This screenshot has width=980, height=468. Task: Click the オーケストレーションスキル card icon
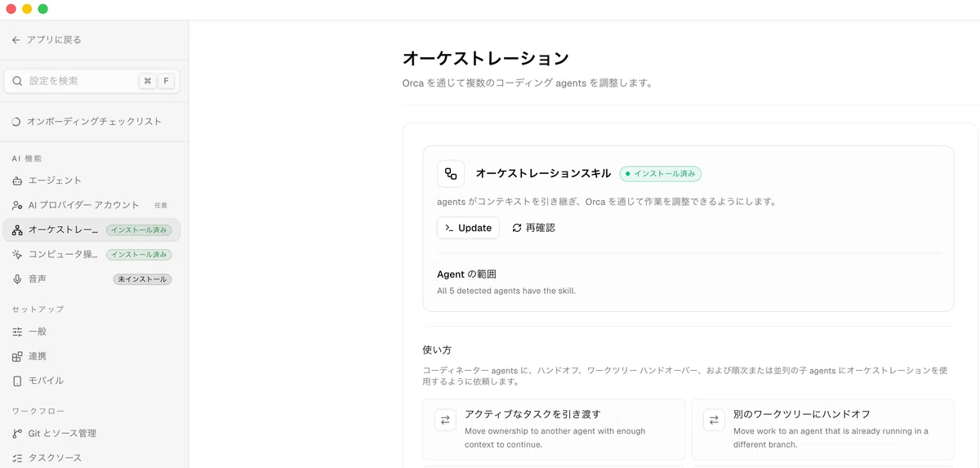(x=451, y=173)
